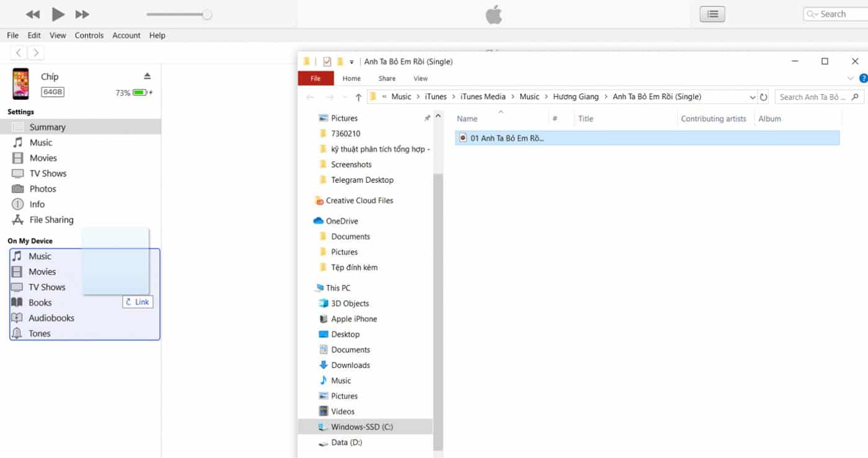Open the Downloads folder in the sidebar
This screenshot has height=458, width=868.
coord(352,365)
